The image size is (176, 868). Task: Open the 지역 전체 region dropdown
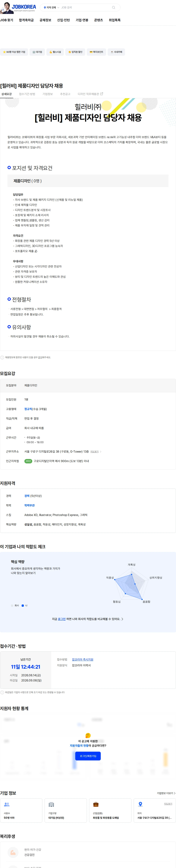[51, 7]
